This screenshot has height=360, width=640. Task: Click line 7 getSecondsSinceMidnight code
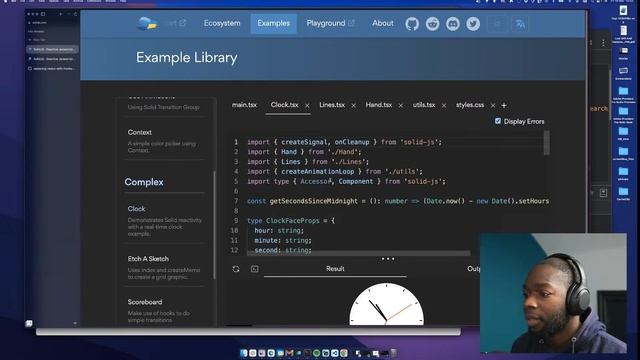pyautogui.click(x=398, y=201)
